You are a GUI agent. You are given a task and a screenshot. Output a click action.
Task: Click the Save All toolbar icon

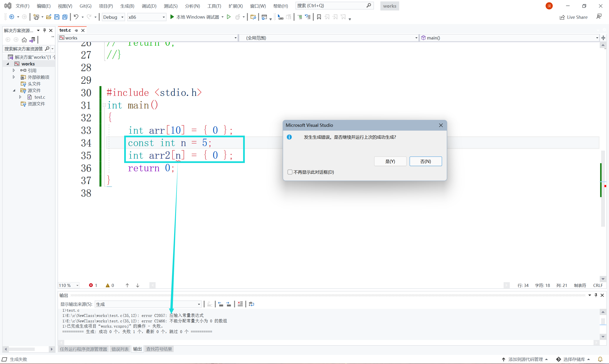coord(65,17)
